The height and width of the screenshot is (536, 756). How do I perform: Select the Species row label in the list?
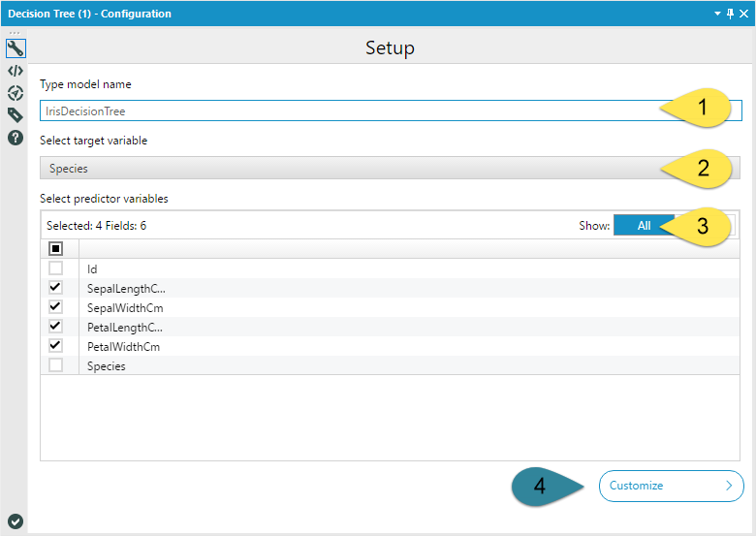(x=106, y=366)
